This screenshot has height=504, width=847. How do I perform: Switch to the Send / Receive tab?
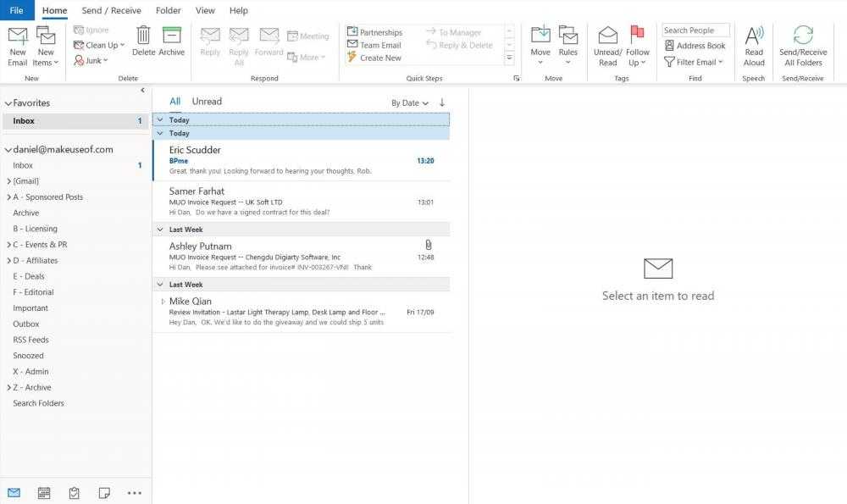111,11
